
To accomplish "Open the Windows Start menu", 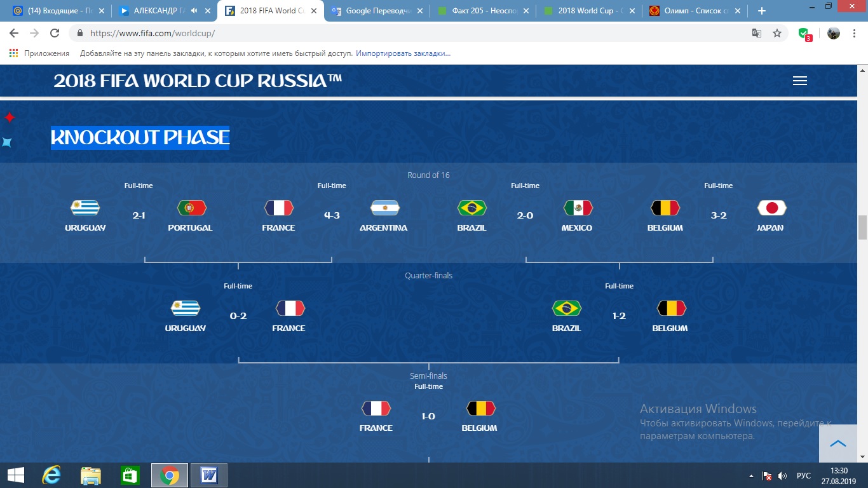I will pos(15,475).
